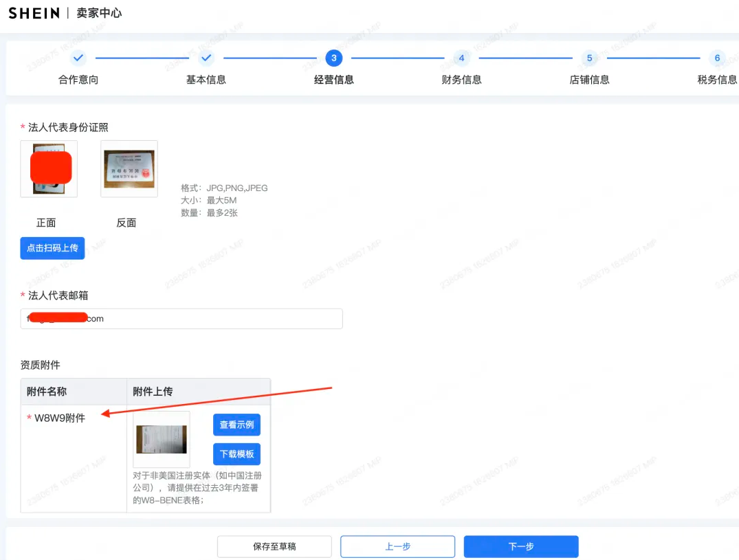Click the 下一步 next step button

(520, 546)
